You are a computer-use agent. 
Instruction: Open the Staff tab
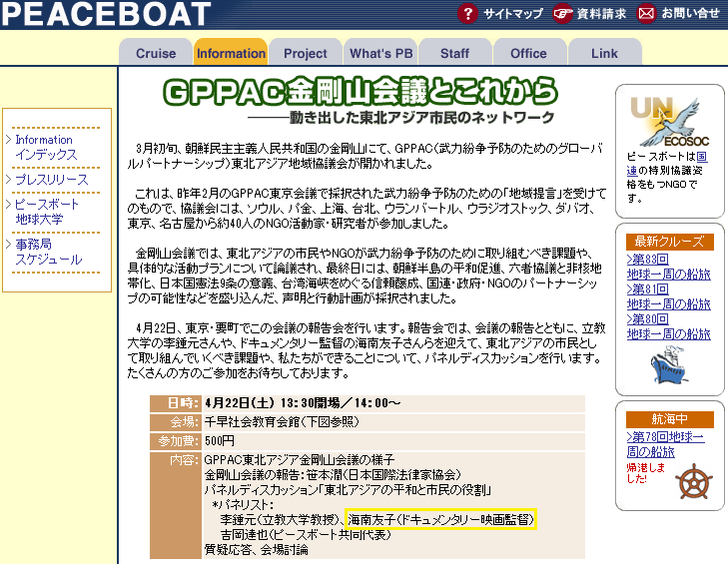click(x=455, y=52)
